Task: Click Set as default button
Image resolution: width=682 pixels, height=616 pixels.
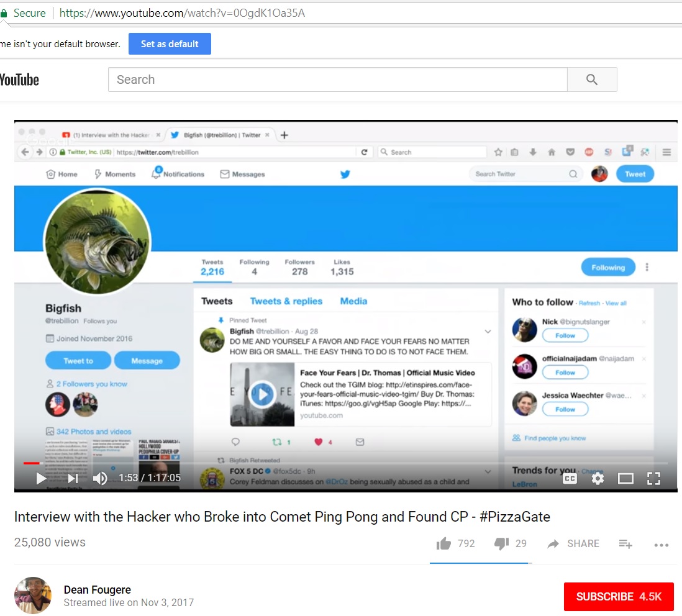Action: coord(170,44)
